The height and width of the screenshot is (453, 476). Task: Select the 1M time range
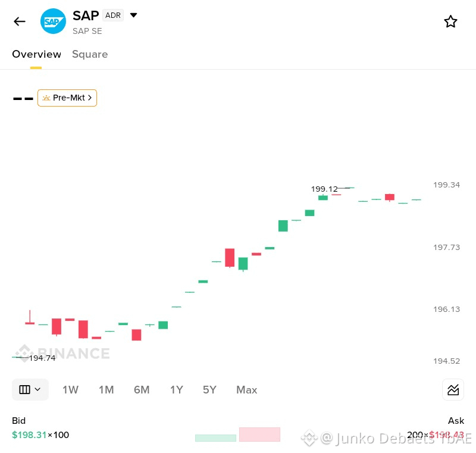tap(107, 389)
